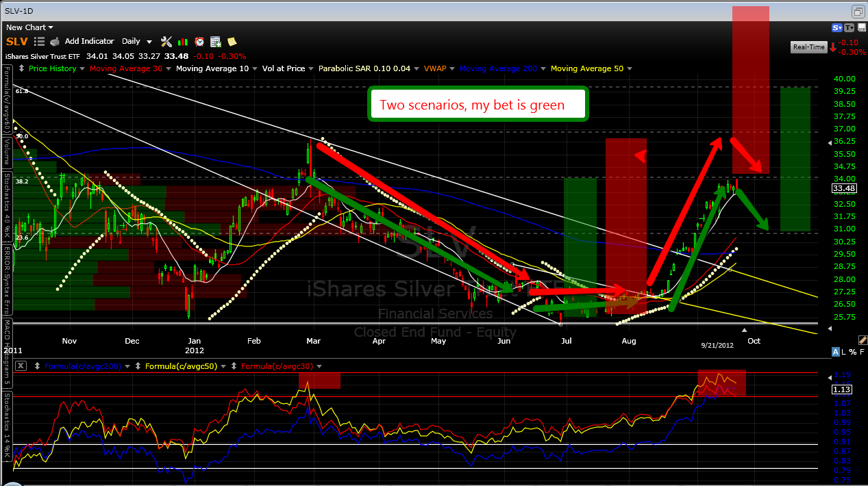The image size is (868, 486).
Task: Click the 'Mar' label on the time axis
Action: pos(314,340)
